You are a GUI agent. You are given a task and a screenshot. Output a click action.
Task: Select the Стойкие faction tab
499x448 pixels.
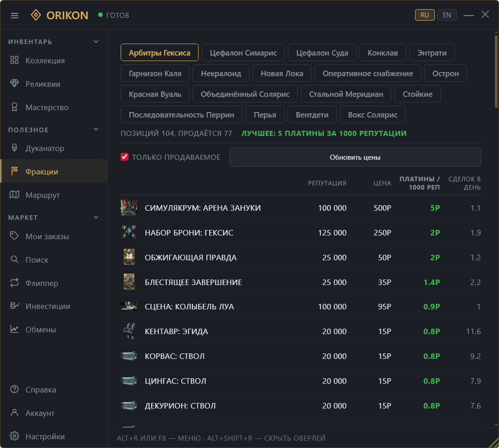(x=417, y=94)
